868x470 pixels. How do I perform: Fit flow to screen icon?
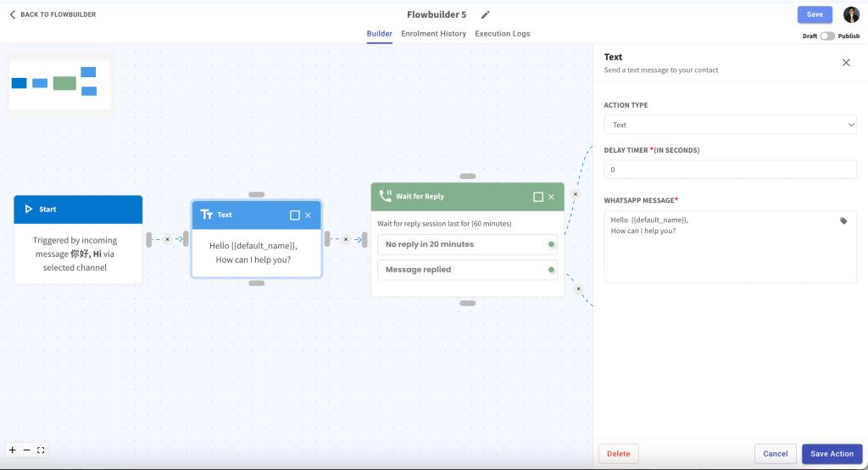(x=41, y=450)
